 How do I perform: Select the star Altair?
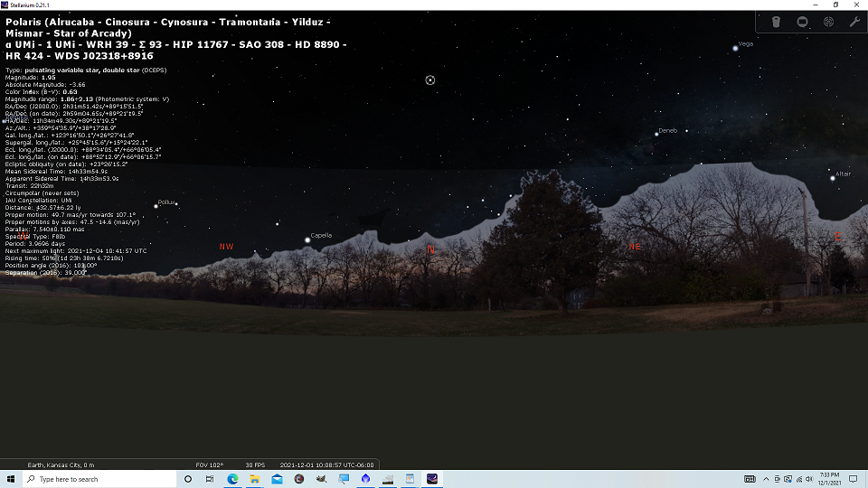tap(833, 178)
